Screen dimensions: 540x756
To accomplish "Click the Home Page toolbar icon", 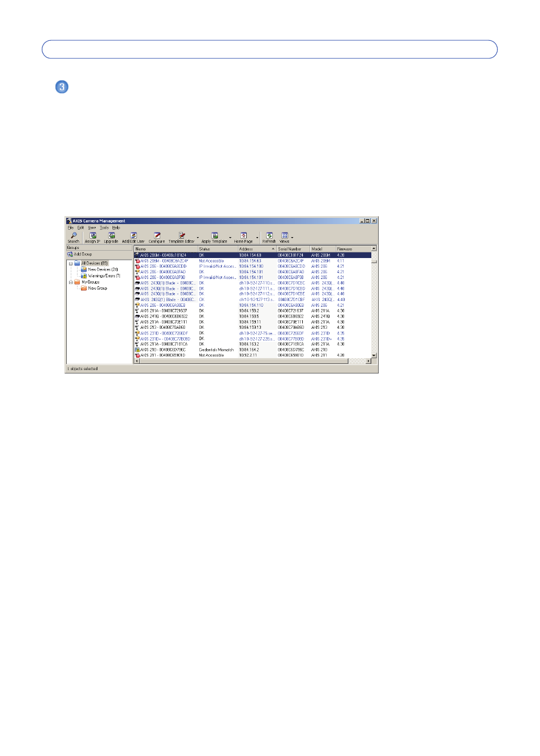I will [x=243, y=235].
